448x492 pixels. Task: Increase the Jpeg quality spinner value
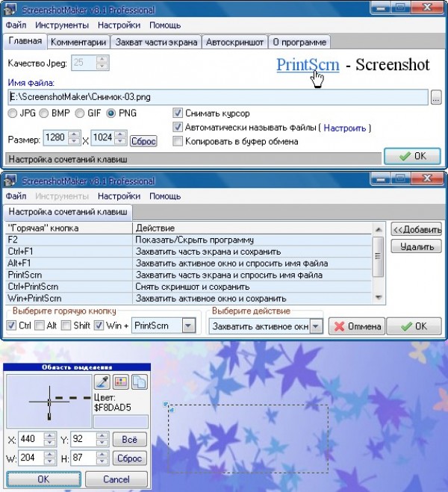coord(102,59)
